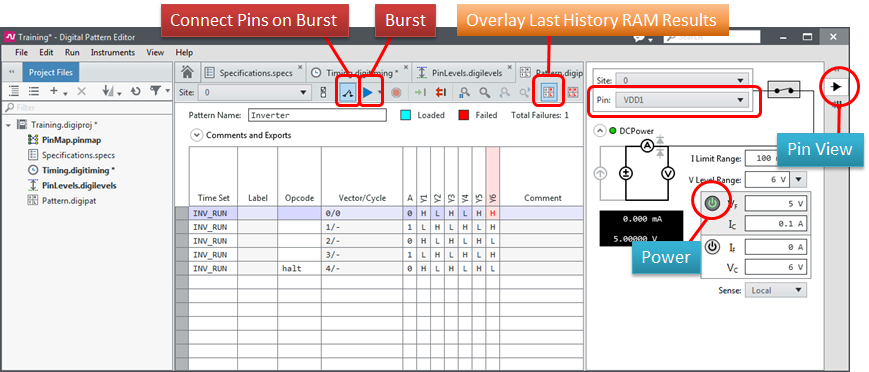Click the sort files icon

(x=109, y=91)
